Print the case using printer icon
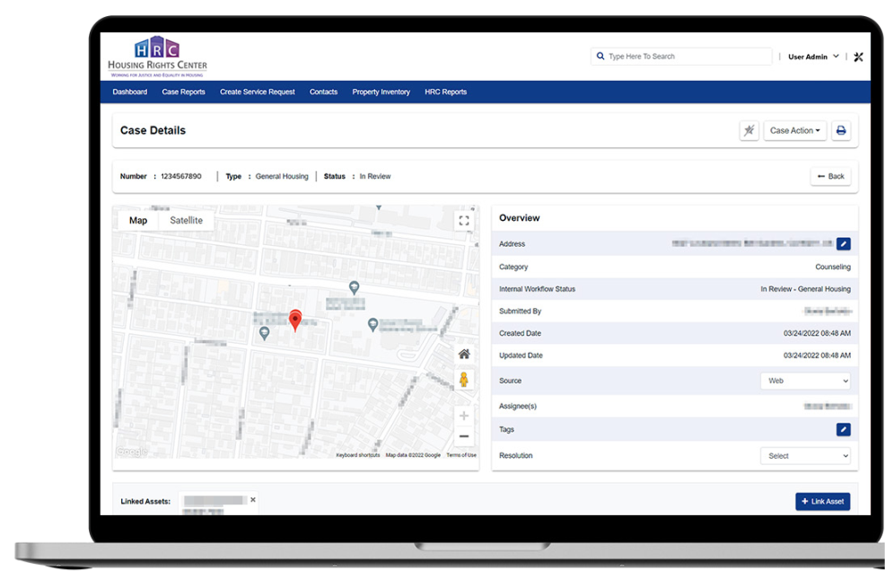Image resolution: width=885 pixels, height=588 pixels. (x=841, y=130)
